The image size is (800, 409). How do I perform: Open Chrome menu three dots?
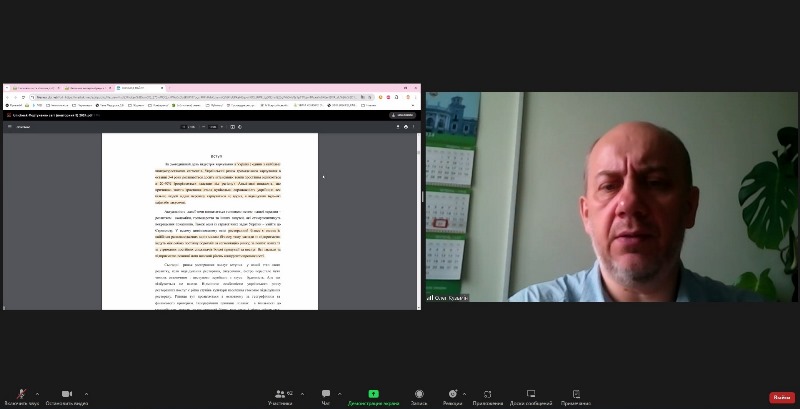point(416,97)
